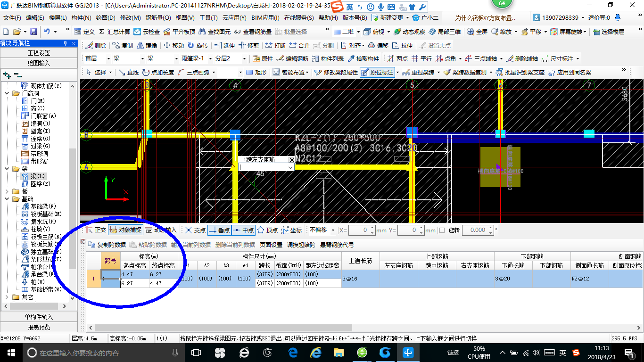The width and height of the screenshot is (644, 362).
Task: Click 复制跨数据 copy span data button
Action: 107,245
